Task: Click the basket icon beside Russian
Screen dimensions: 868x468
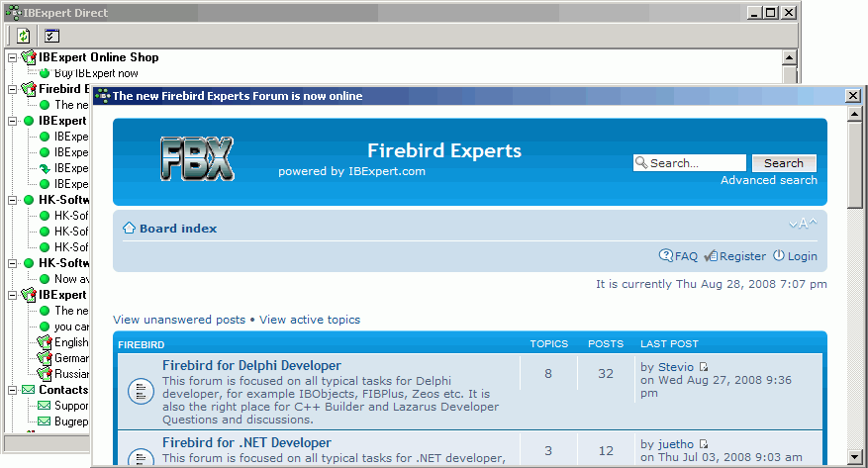Action: click(x=45, y=374)
